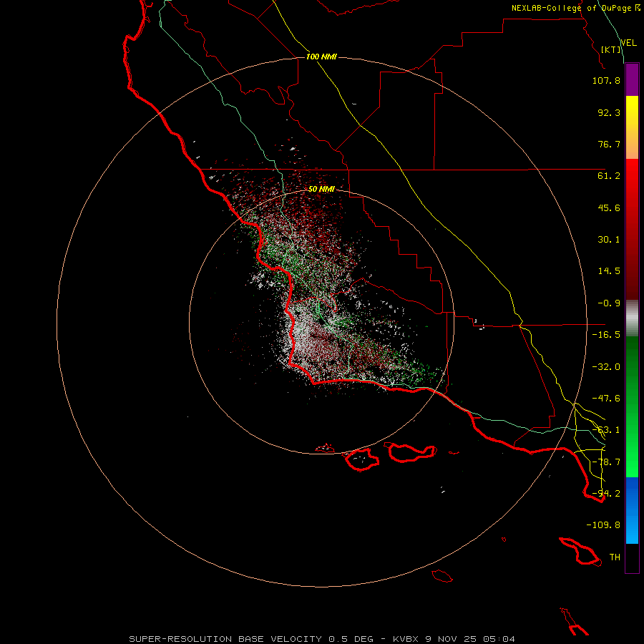
Task: Click the 50 NMI range ring label
Action: point(321,189)
